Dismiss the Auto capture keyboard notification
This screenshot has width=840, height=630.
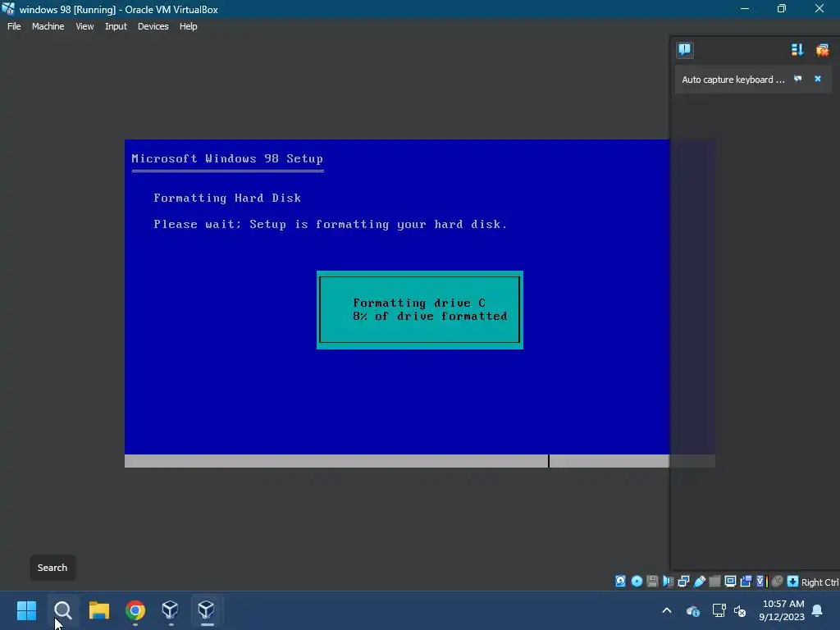tap(818, 79)
